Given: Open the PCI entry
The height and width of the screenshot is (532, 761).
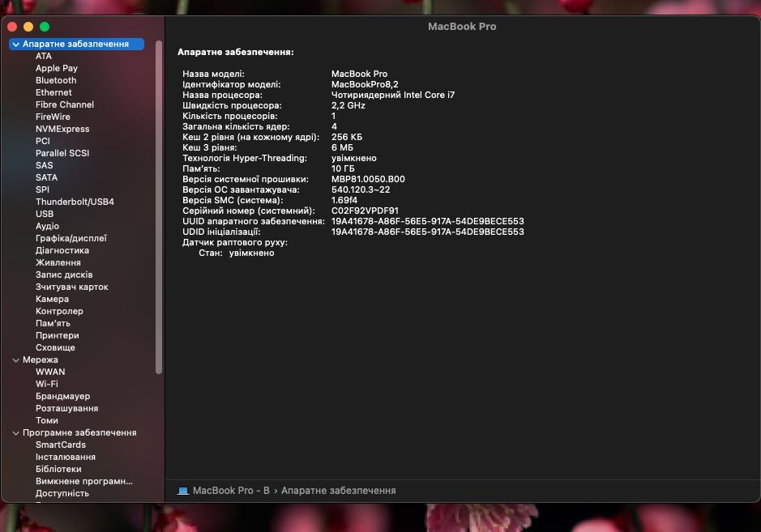Looking at the screenshot, I should click(43, 141).
